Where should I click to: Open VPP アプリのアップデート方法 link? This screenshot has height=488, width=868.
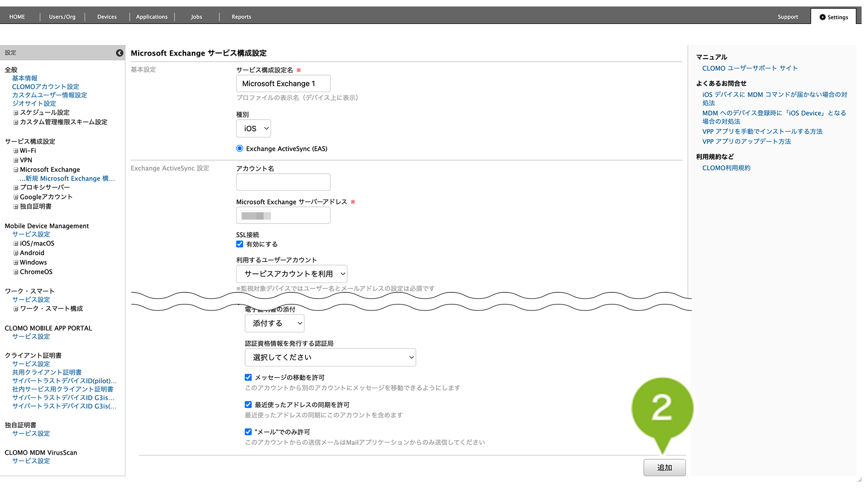[746, 142]
